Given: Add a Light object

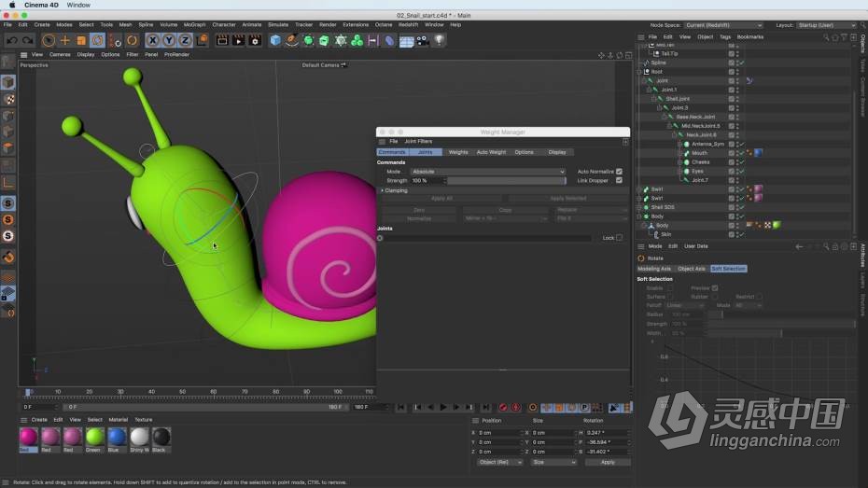Looking at the screenshot, I should click(439, 40).
